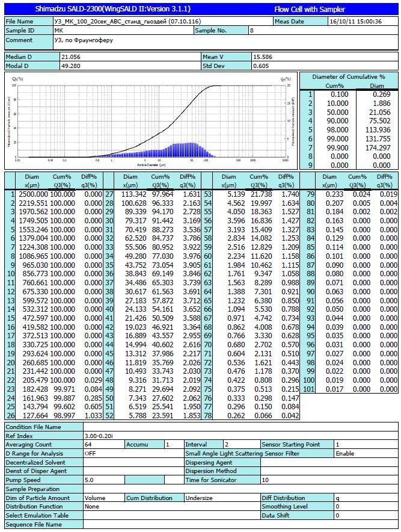Select the Data Shift value 0
The height and width of the screenshot is (532, 401).
pos(337,515)
